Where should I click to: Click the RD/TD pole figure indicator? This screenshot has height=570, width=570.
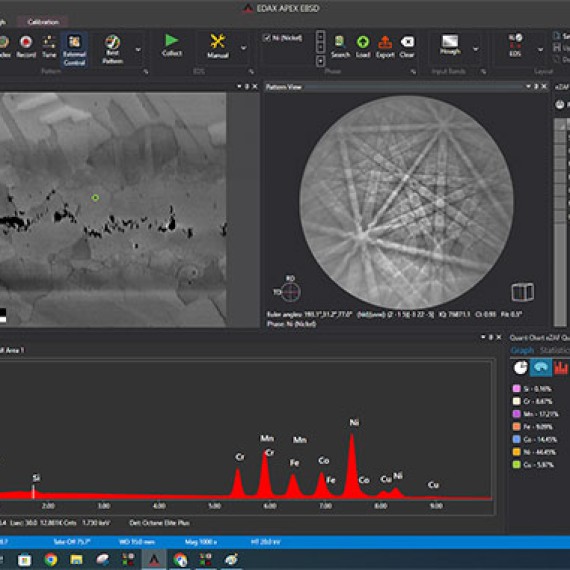click(290, 292)
